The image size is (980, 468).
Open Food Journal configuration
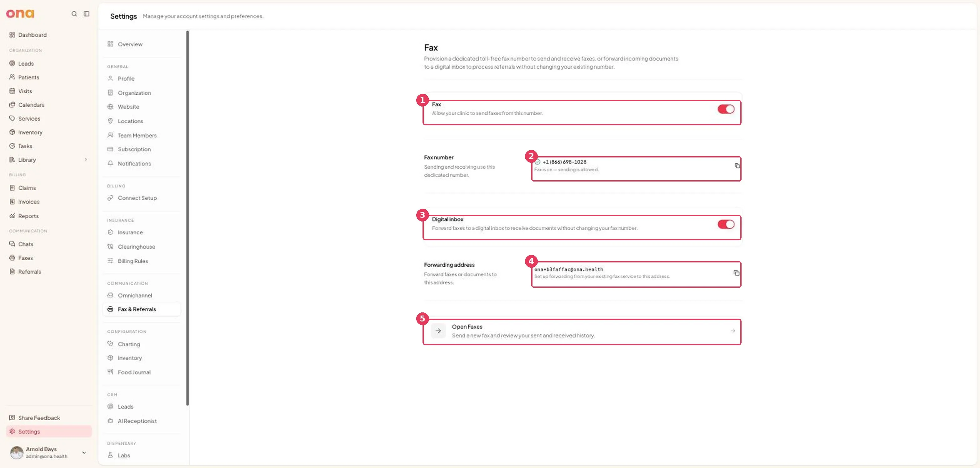coord(142,372)
